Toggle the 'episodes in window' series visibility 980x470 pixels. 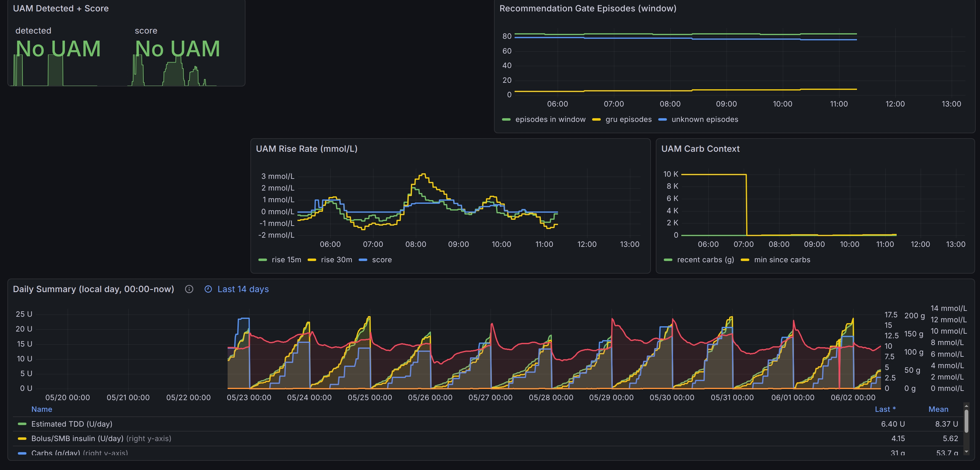coord(550,119)
